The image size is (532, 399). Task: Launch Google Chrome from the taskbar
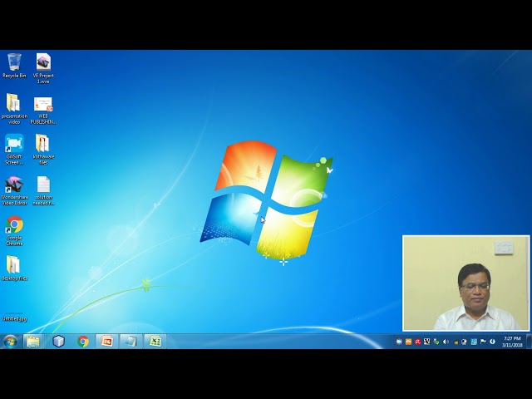coord(83,342)
